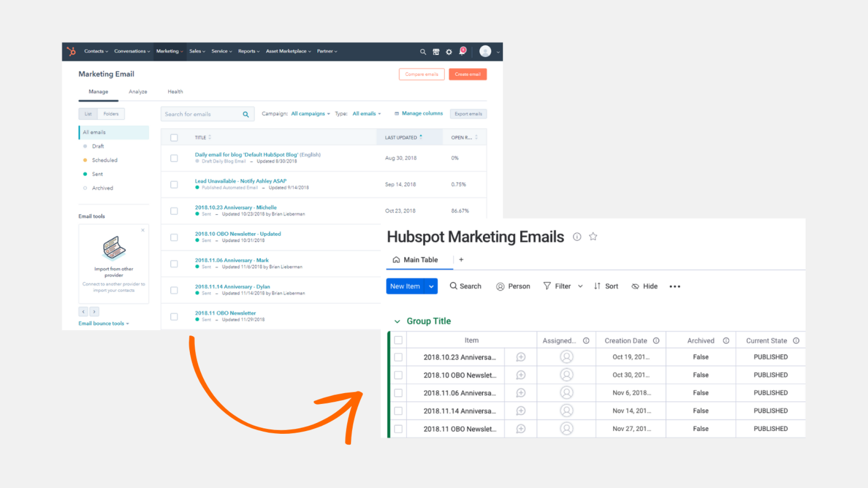
Task: Open the Filter options chevron
Action: 580,286
